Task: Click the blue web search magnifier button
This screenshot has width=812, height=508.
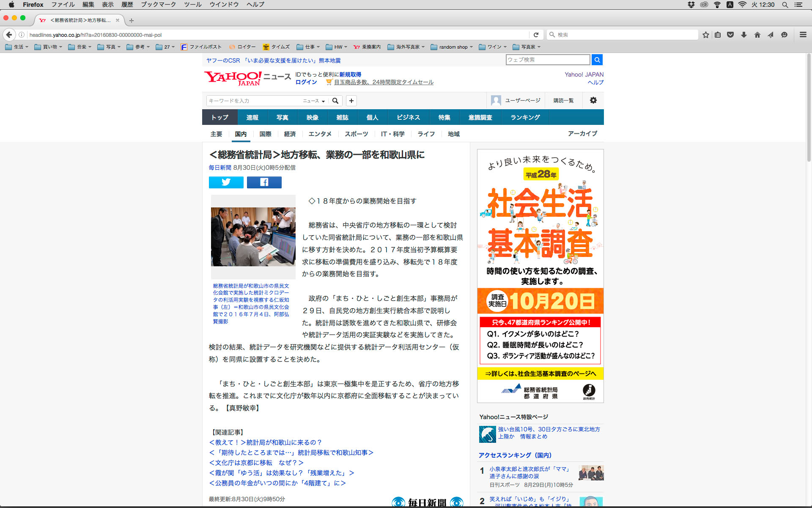Action: pos(597,60)
